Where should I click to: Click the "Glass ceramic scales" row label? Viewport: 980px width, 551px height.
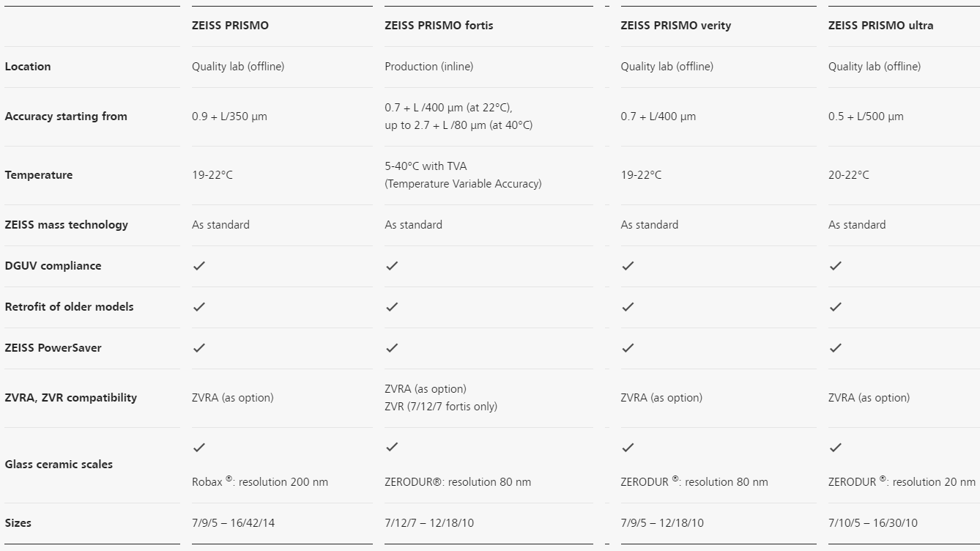(x=59, y=465)
